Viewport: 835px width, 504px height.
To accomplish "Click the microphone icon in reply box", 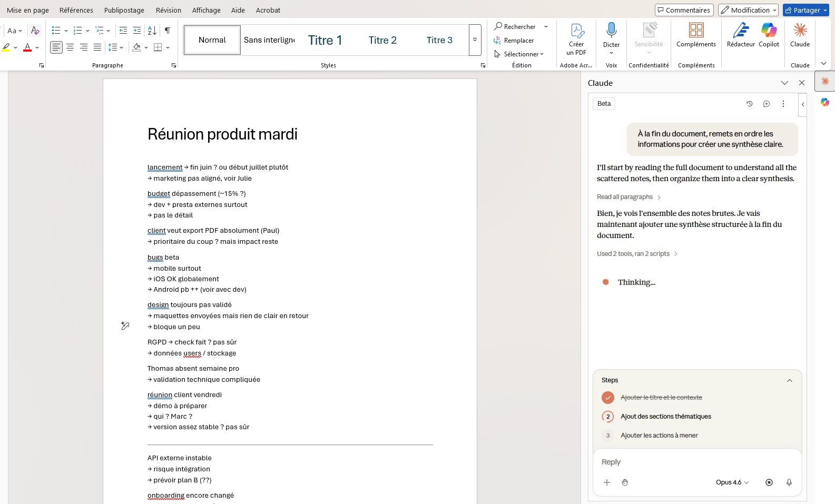I will click(789, 482).
